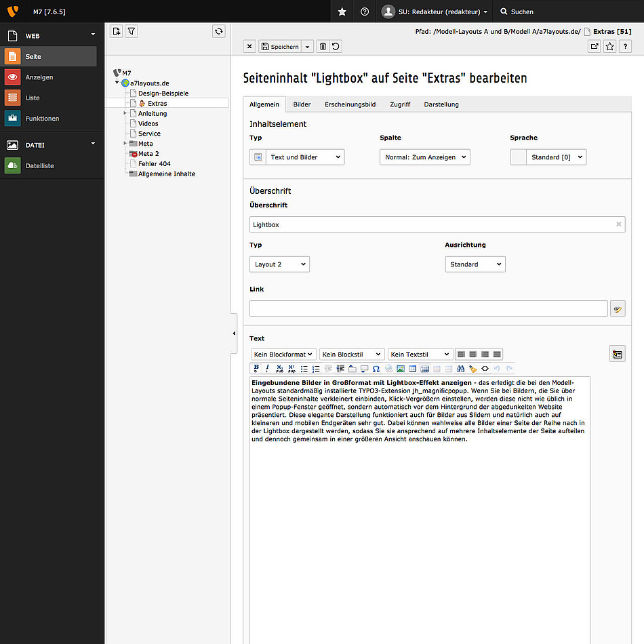Screen dimensions: 644x644
Task: Collapse the WEB module group
Action: [x=94, y=35]
